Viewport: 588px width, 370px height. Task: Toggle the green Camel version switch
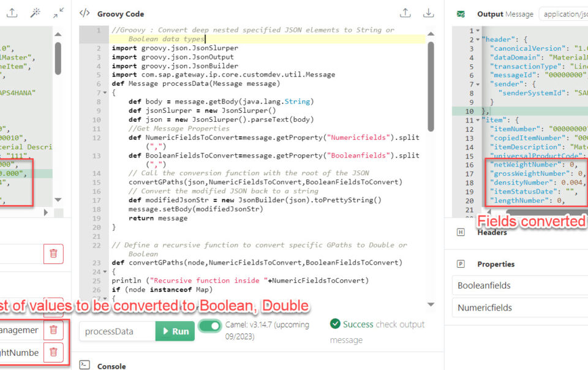click(x=209, y=326)
